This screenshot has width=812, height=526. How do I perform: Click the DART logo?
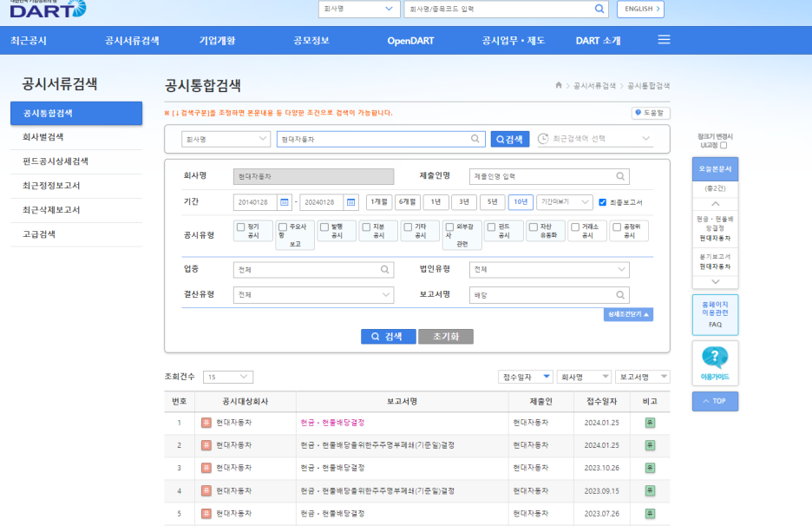48,9
